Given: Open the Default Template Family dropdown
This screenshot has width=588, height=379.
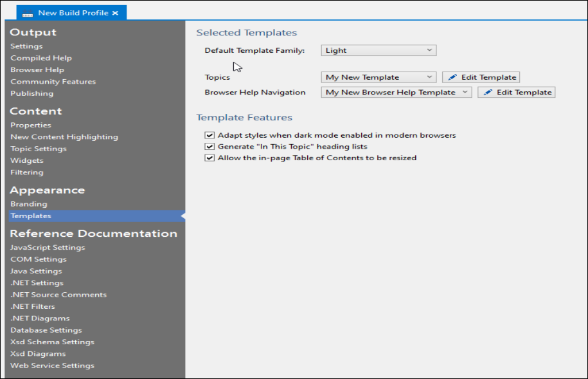Looking at the screenshot, I should pyautogui.click(x=379, y=50).
